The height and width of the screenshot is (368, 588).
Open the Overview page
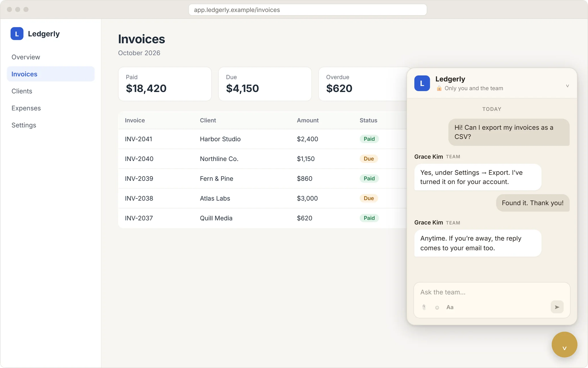pyautogui.click(x=51, y=57)
